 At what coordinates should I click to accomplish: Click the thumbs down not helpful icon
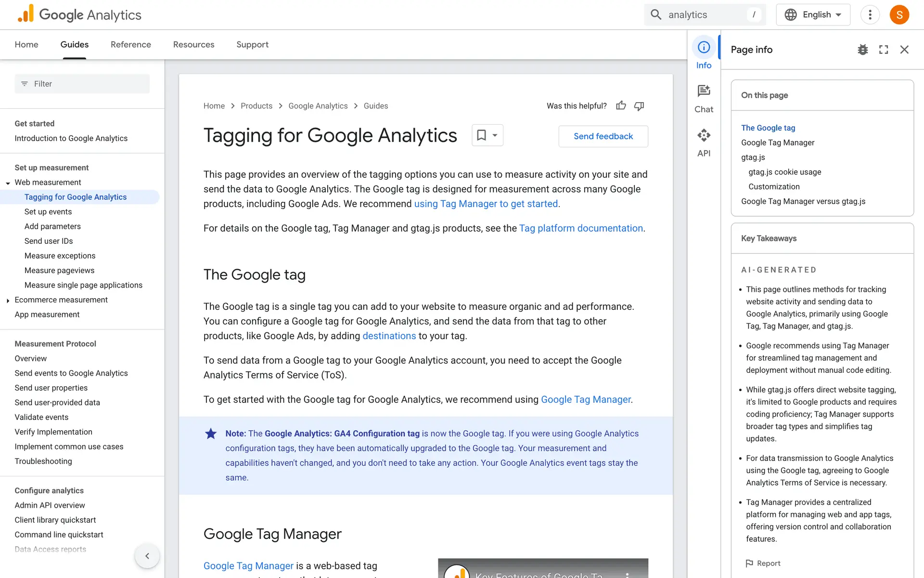(639, 106)
